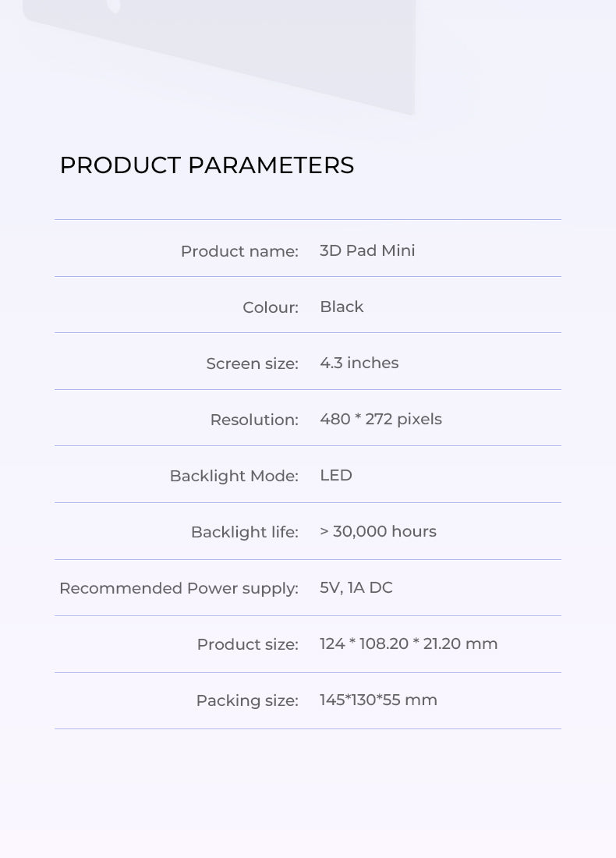The width and height of the screenshot is (616, 858).
Task: Select the Packing size label
Action: (247, 700)
